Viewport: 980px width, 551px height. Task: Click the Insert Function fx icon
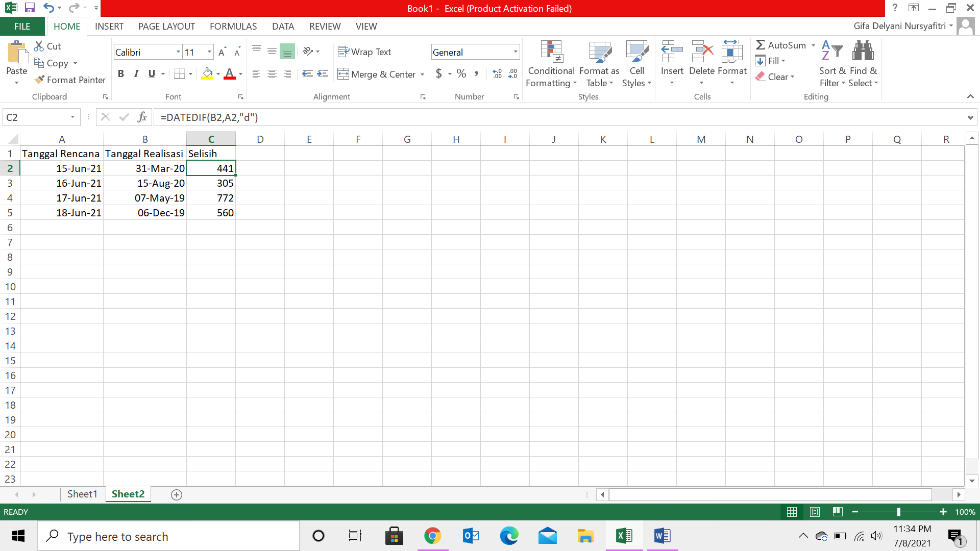click(142, 117)
